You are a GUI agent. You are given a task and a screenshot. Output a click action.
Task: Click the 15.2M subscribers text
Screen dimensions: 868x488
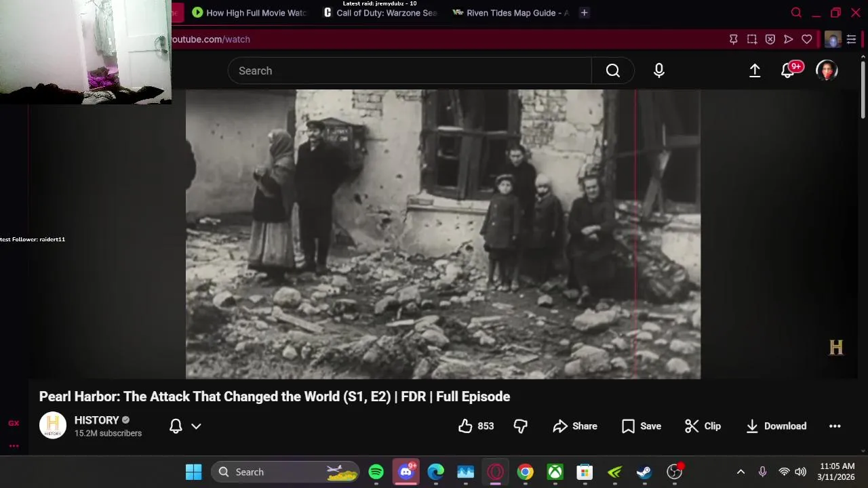click(108, 433)
